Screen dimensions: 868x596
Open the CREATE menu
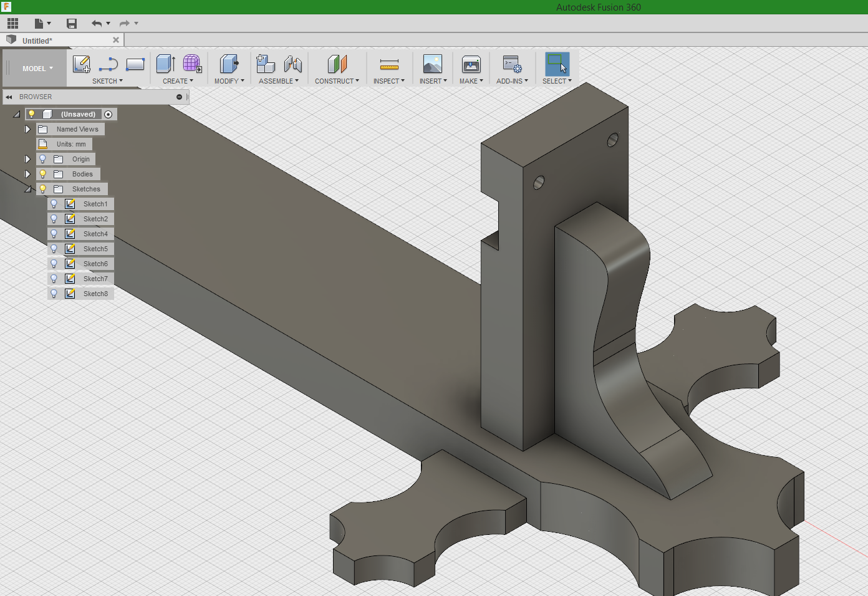(x=178, y=81)
